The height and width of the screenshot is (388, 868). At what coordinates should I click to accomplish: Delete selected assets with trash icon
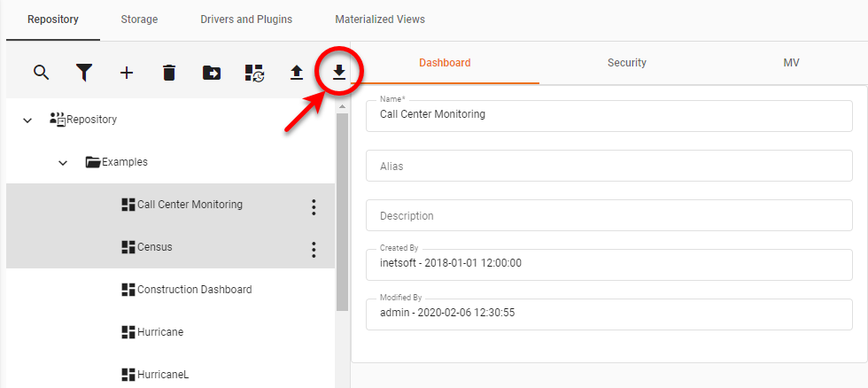(x=169, y=73)
